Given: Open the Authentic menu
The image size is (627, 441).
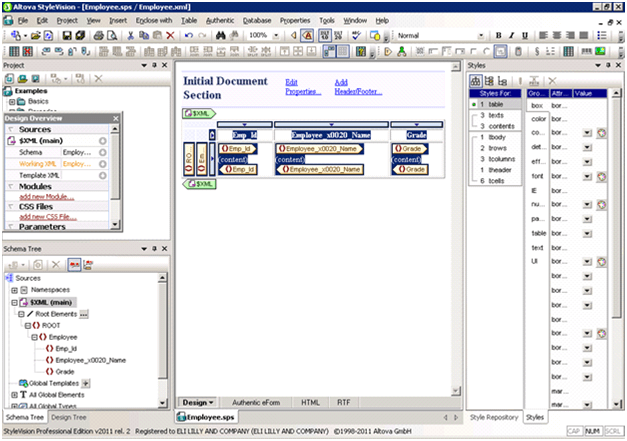Looking at the screenshot, I should pos(220,20).
